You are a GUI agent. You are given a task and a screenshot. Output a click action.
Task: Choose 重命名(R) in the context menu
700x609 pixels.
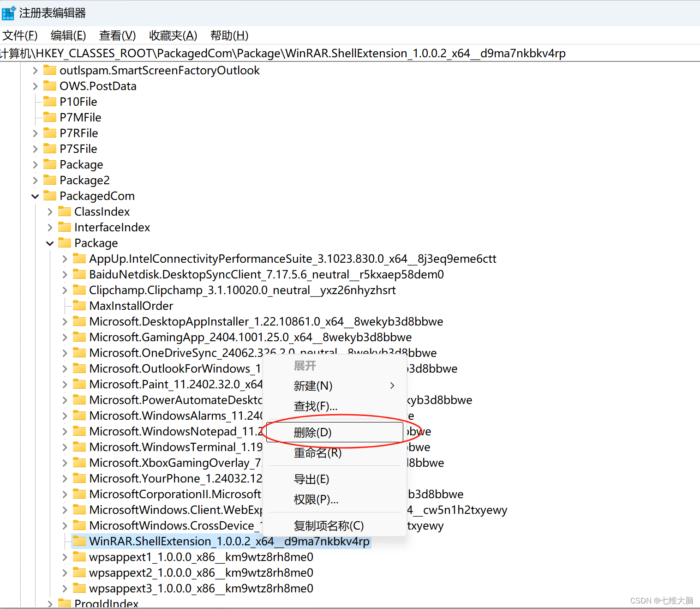point(335,453)
